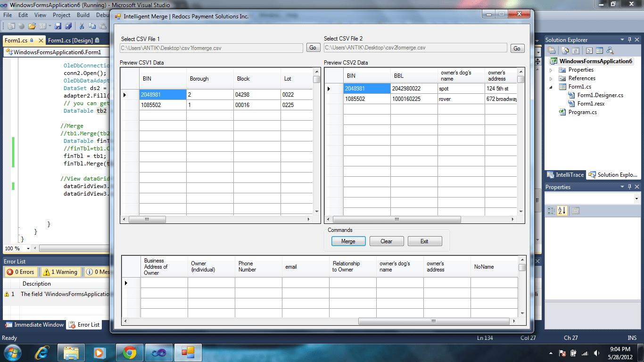Toggle the 0 Errors filter in Error List
This screenshot has width=644, height=362.
(x=21, y=271)
